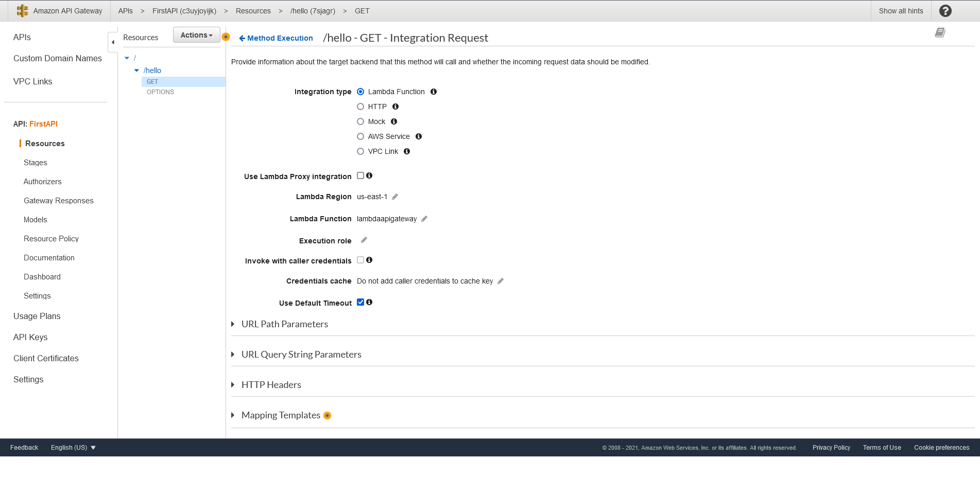This screenshot has width=980, height=477.
Task: Open Terms of Use footer link
Action: point(882,448)
